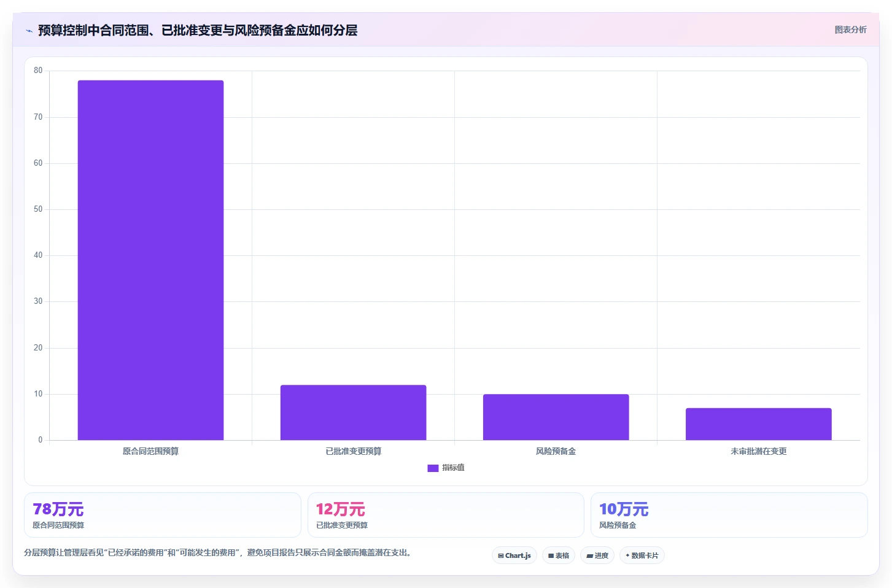The image size is (892, 588).
Task: Click the 进度 tag chip
Action: click(x=597, y=555)
